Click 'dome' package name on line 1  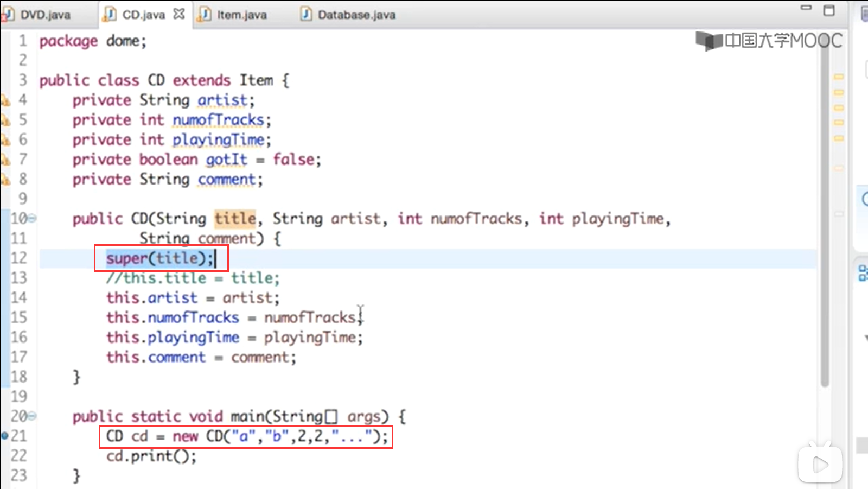[123, 41]
